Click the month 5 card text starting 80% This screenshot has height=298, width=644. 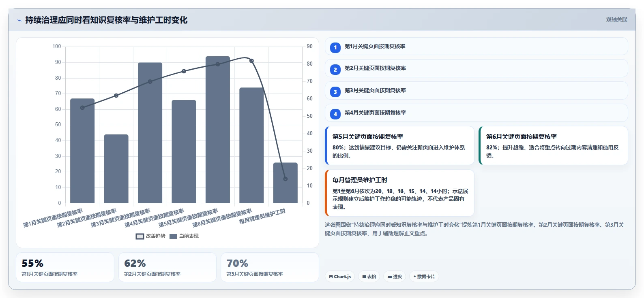pos(399,151)
